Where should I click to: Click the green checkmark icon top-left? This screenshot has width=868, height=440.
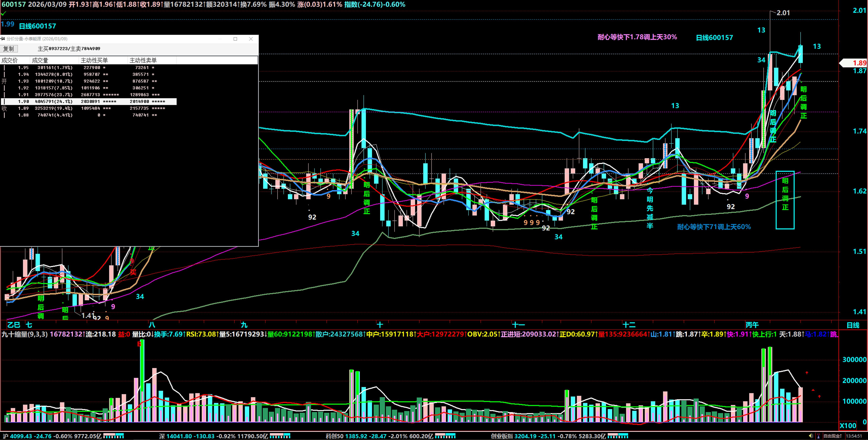3,14
